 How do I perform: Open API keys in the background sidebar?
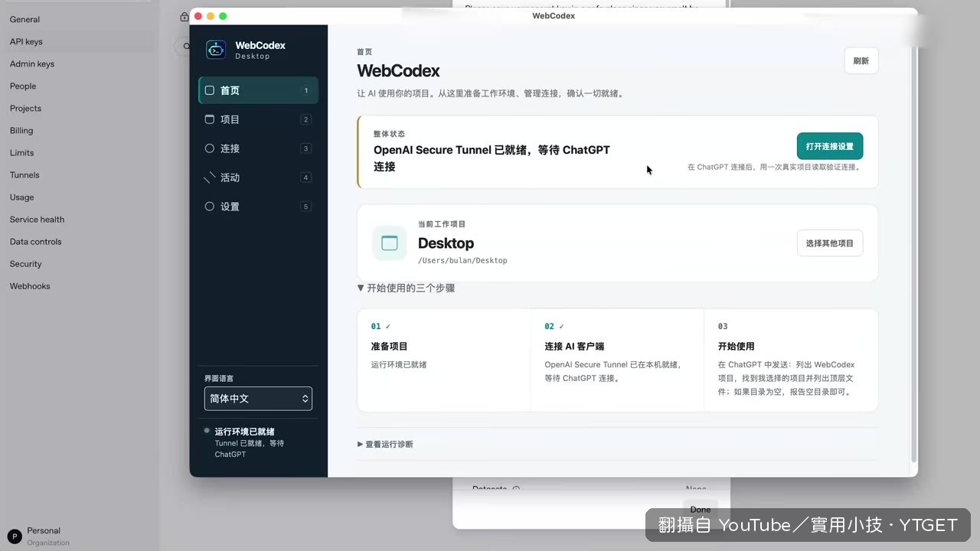(x=26, y=41)
